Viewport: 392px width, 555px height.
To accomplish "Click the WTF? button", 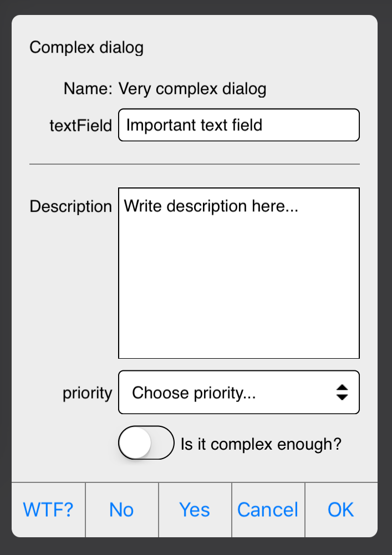I will 48,510.
